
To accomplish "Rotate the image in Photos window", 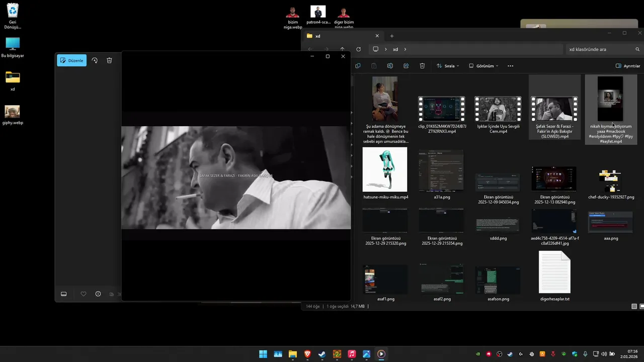I will coord(95,60).
